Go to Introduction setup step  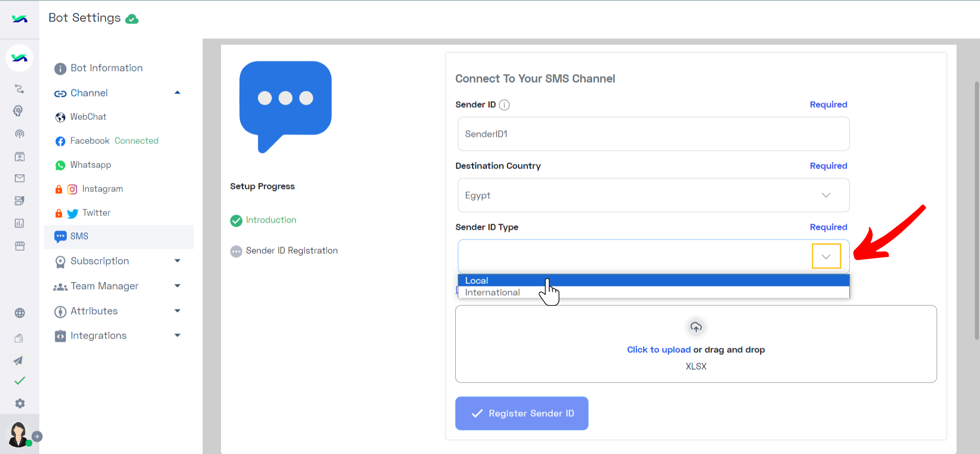coord(263,220)
